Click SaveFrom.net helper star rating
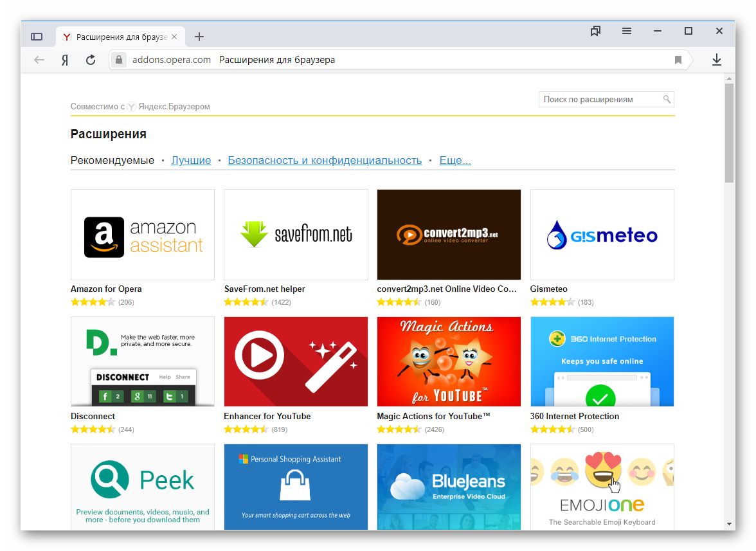 (246, 302)
